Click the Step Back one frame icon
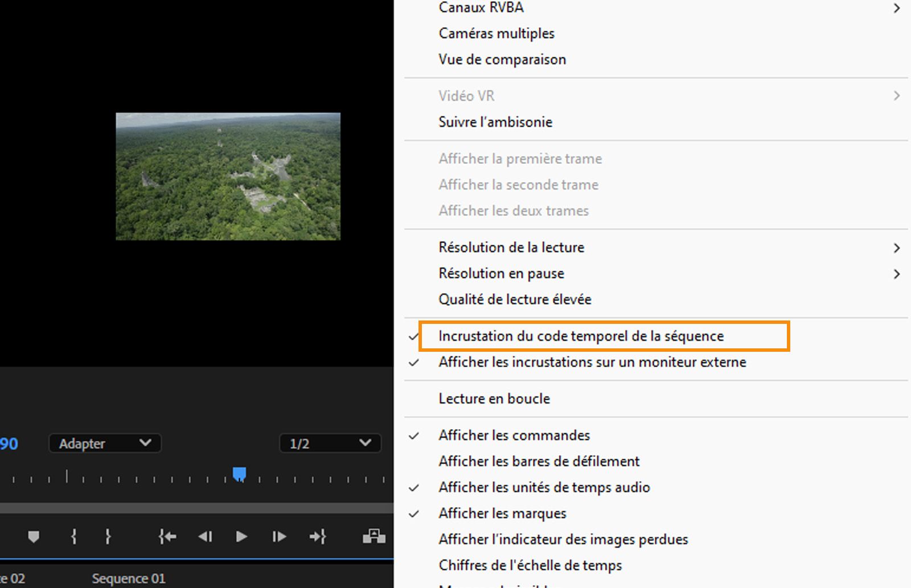Image resolution: width=911 pixels, height=588 pixels. click(x=205, y=536)
